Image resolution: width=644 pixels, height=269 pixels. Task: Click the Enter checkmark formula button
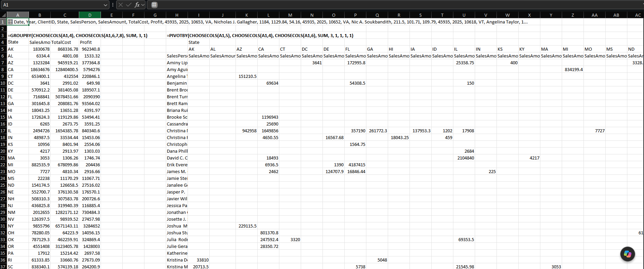[x=129, y=5]
